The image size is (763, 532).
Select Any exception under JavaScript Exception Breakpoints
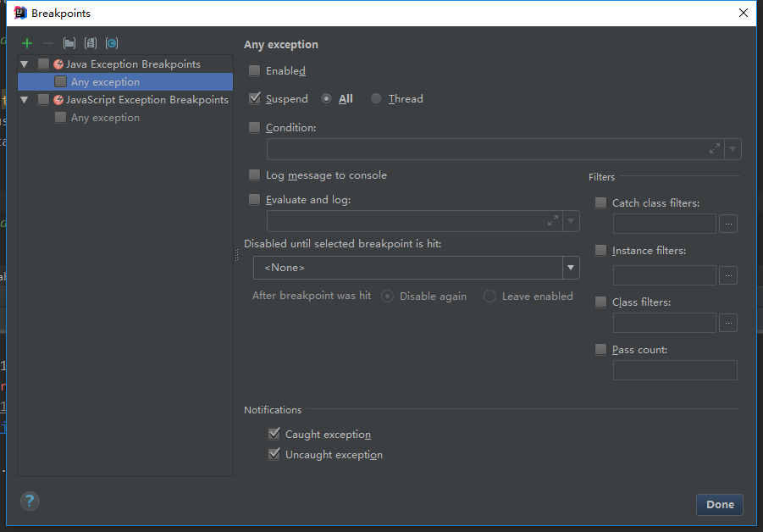(105, 118)
